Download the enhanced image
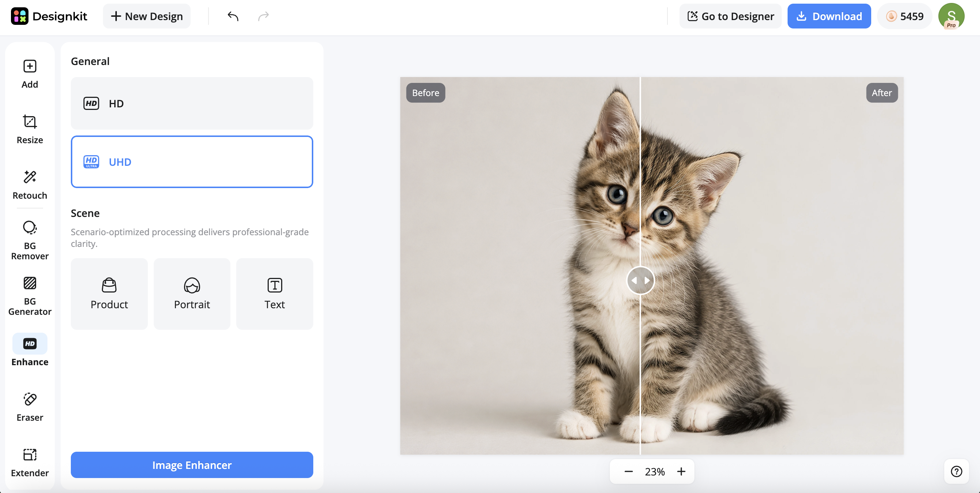This screenshot has height=493, width=980. [x=829, y=16]
